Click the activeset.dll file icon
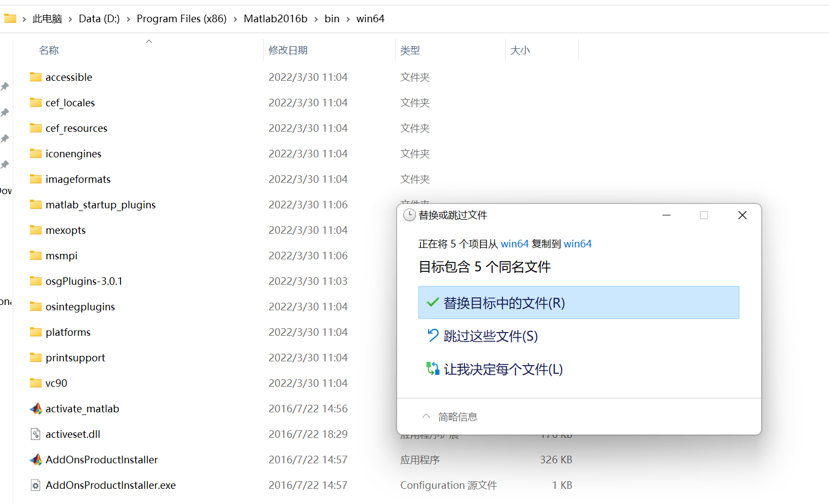 36,434
